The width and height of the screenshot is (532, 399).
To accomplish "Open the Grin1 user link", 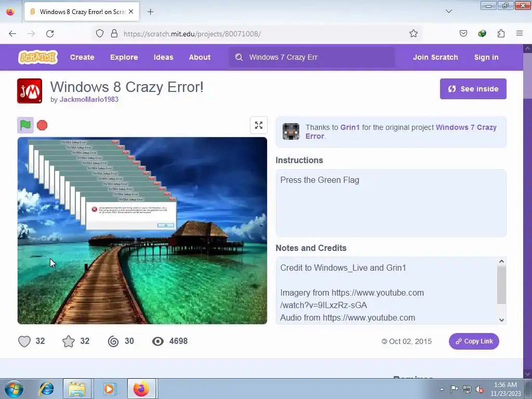I will pyautogui.click(x=350, y=127).
